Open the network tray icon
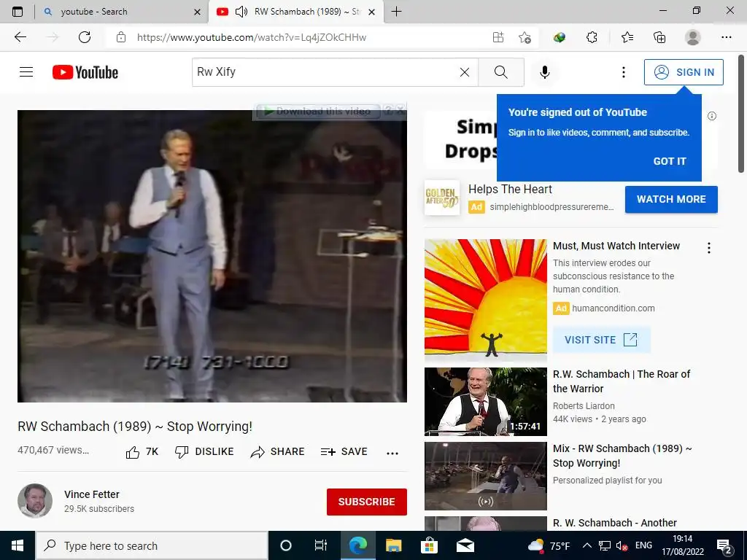The height and width of the screenshot is (560, 747). (605, 545)
